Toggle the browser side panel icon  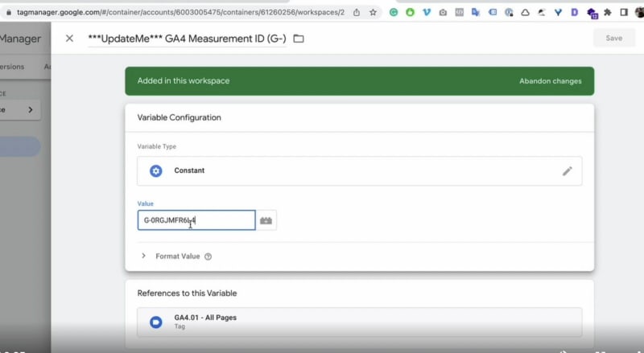pyautogui.click(x=624, y=12)
